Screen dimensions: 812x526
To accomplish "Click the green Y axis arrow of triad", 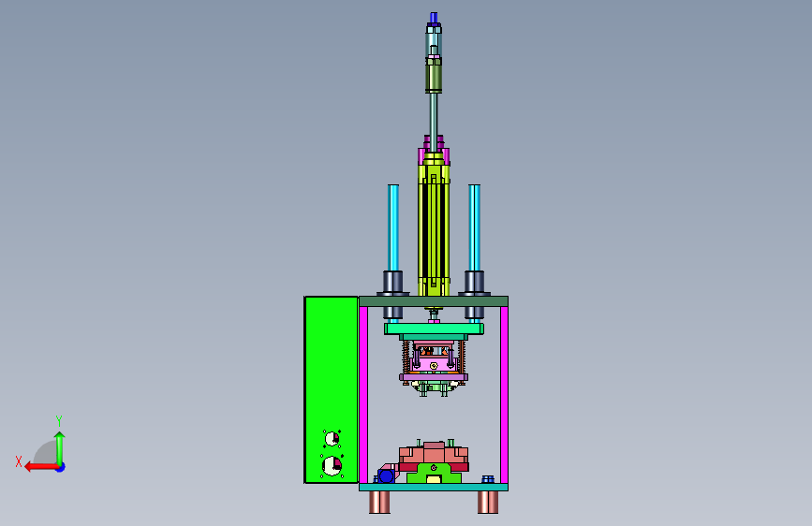I will click(60, 447).
